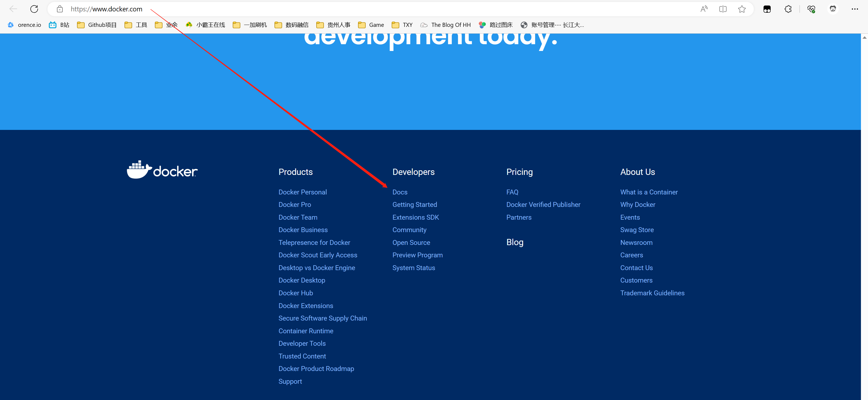This screenshot has height=400, width=868.
Task: Open the Support link
Action: [291, 382]
